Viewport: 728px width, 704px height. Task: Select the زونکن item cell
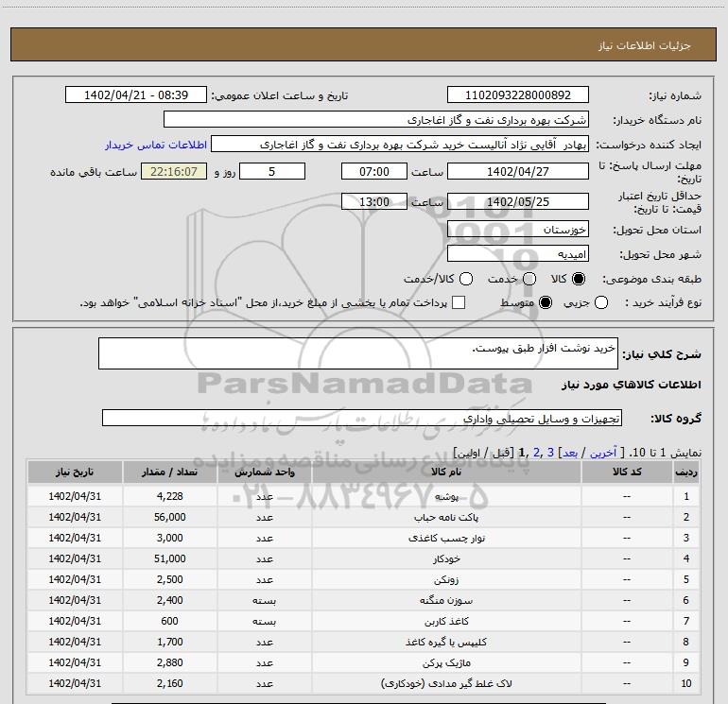446,579
